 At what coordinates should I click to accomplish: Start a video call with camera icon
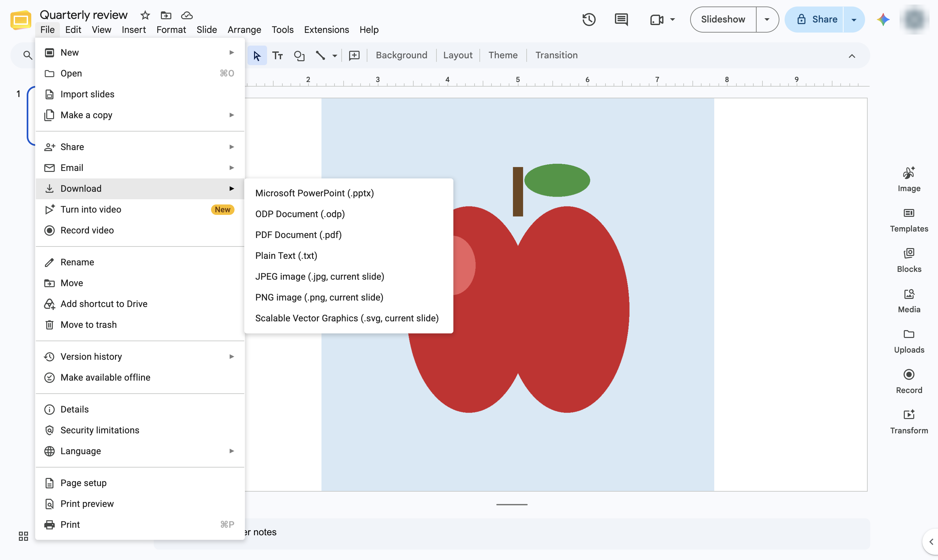(x=656, y=19)
